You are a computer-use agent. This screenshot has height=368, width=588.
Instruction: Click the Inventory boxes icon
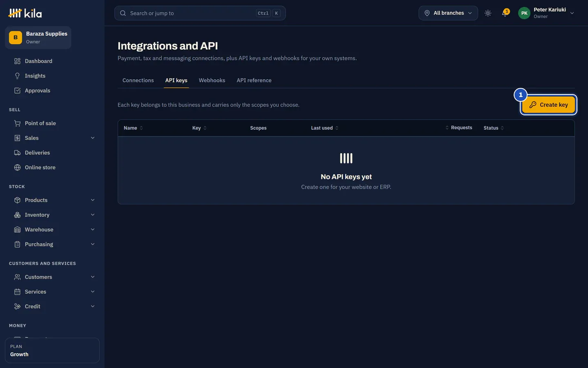17,215
